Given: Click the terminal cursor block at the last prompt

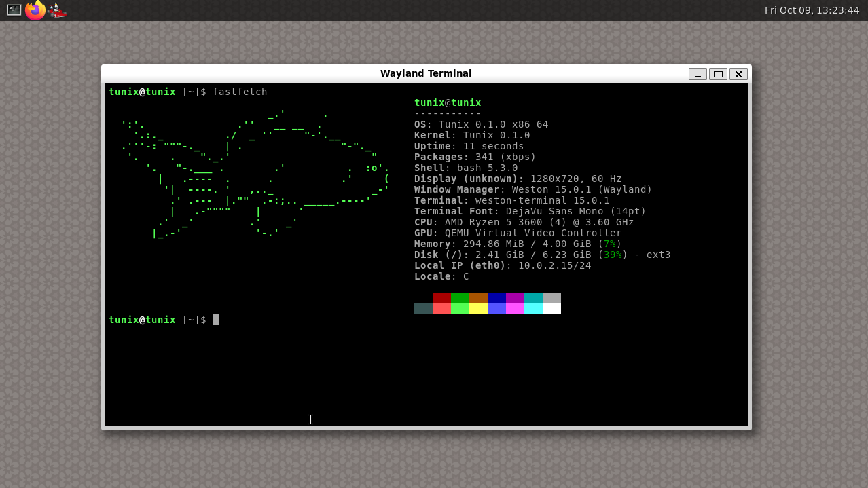Looking at the screenshot, I should (x=215, y=320).
